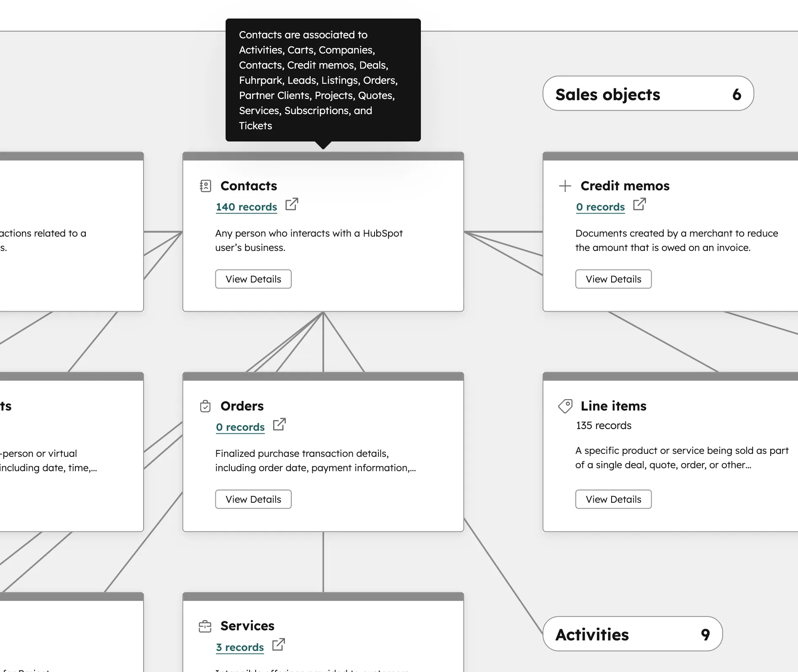
Task: Click View Details on the Orders card
Action: coord(253,499)
